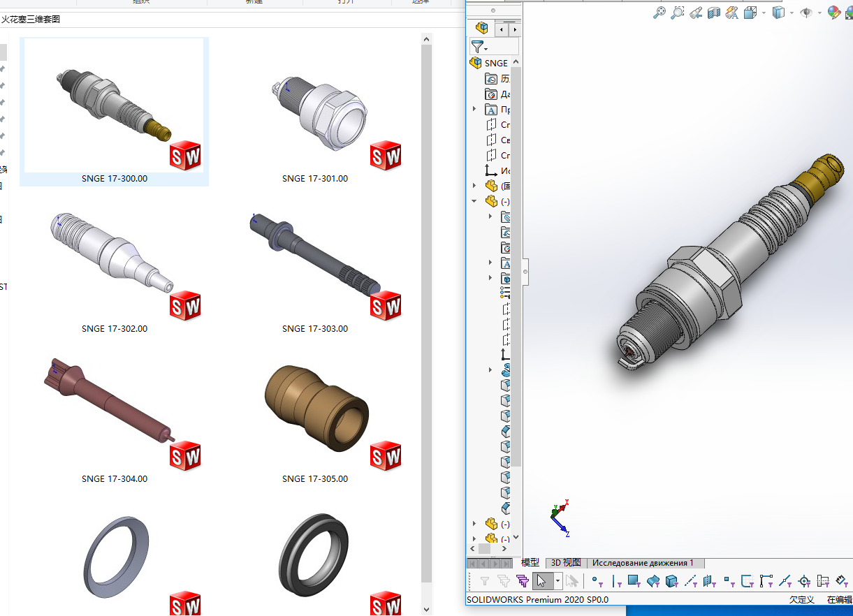The width and height of the screenshot is (853, 616).
Task: Click the right arrow beside FeatureManager tabs
Action: [515, 29]
